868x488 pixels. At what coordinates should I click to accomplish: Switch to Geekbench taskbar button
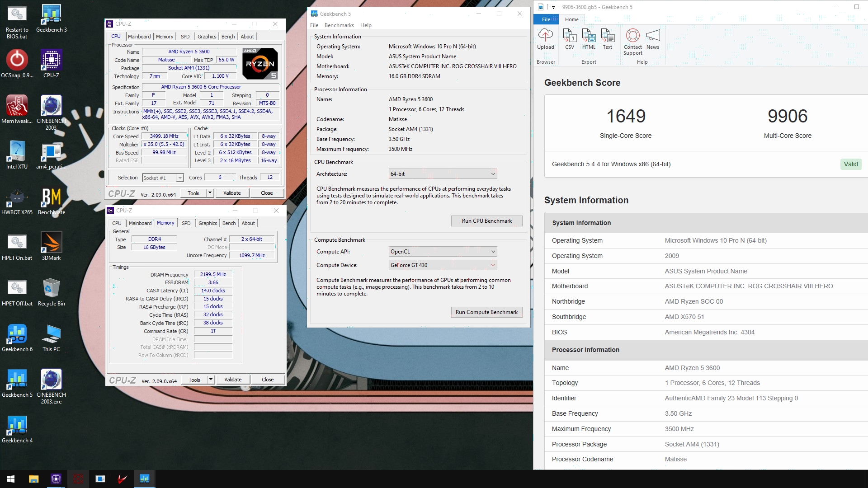coord(144,479)
